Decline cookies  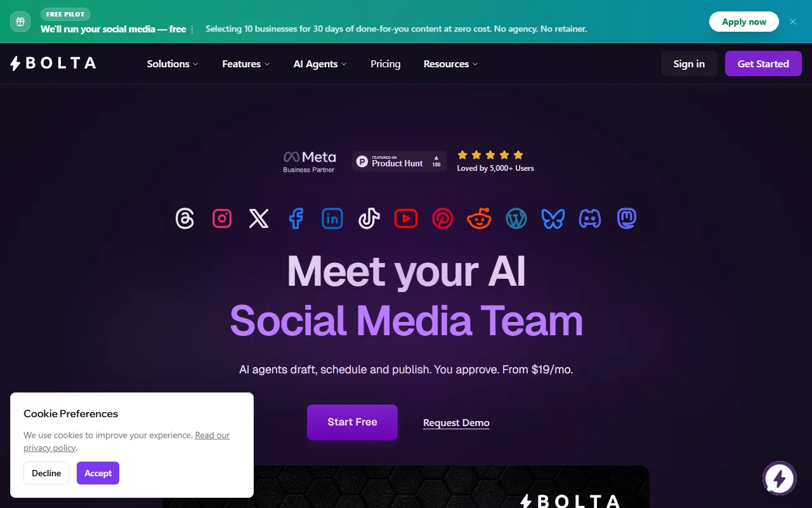[x=46, y=473]
